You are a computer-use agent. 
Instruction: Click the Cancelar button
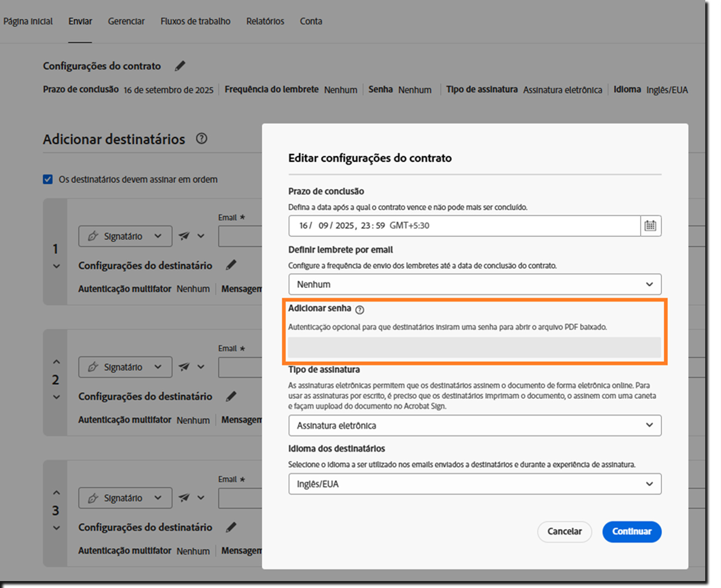tap(564, 532)
